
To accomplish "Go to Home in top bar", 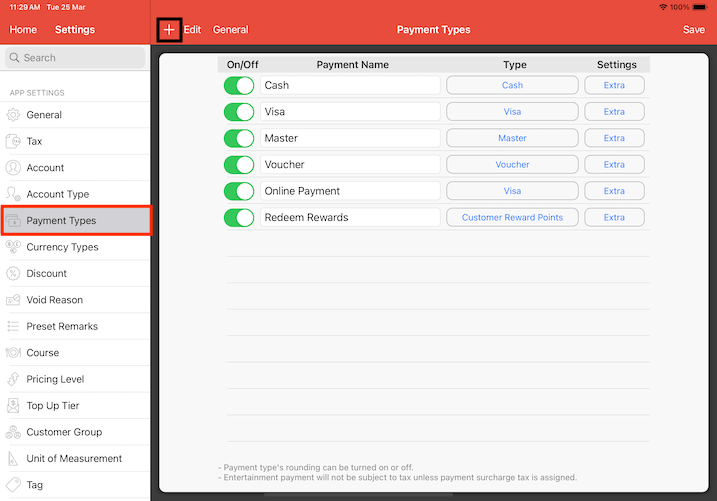I will pos(23,30).
